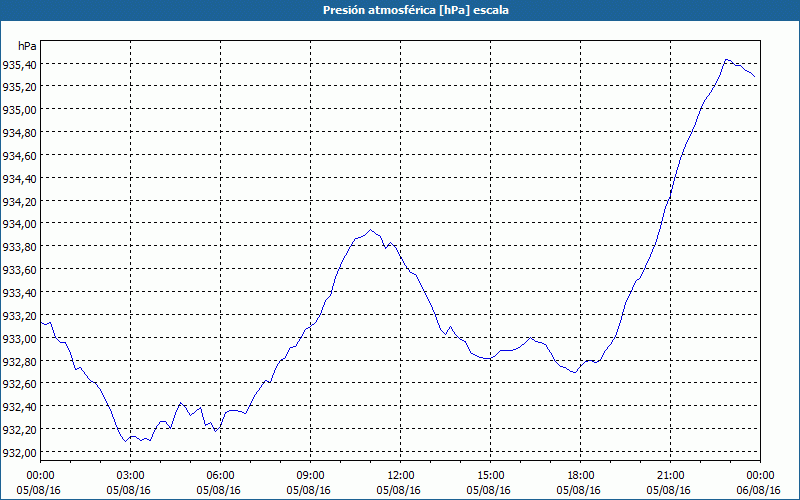Click the 932,00 y-axis label
The image size is (800, 500).
pyautogui.click(x=19, y=453)
